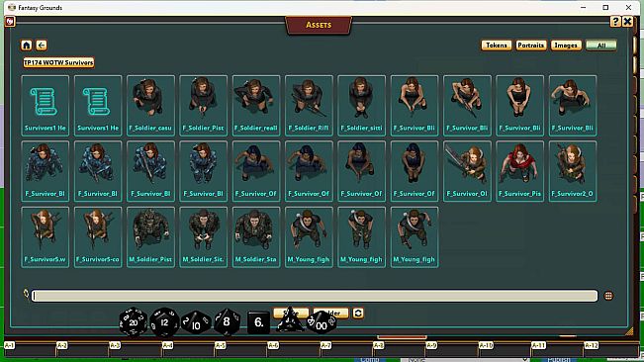Click the red Fantasy Grounds logo icon
The image size is (644, 362).
click(x=10, y=22)
